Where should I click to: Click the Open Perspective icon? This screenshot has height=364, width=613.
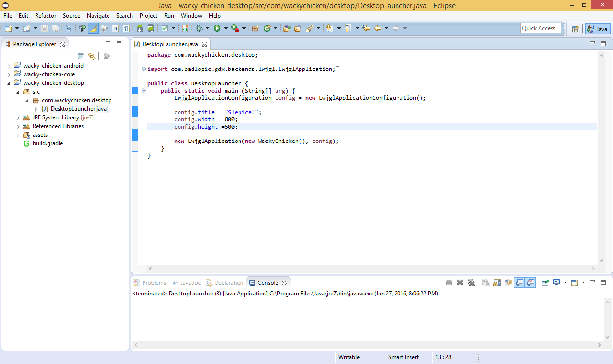click(x=575, y=29)
